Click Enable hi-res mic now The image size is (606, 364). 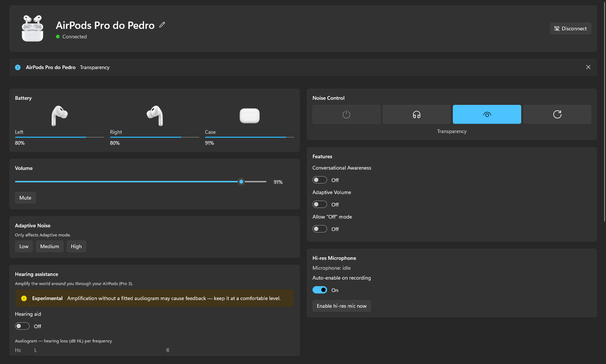342,306
